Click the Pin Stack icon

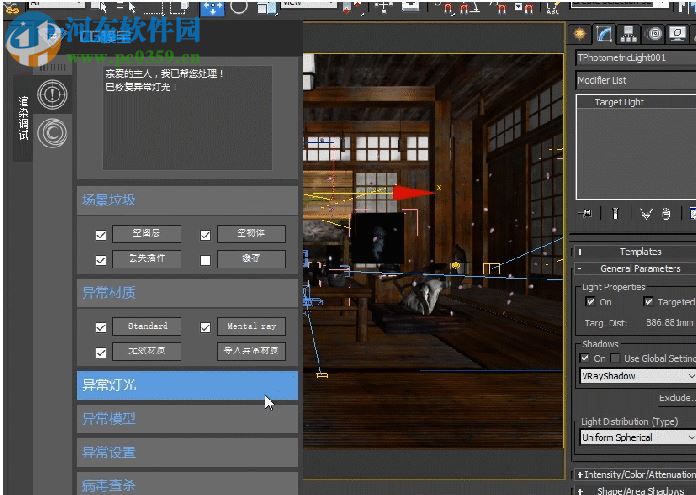click(585, 214)
